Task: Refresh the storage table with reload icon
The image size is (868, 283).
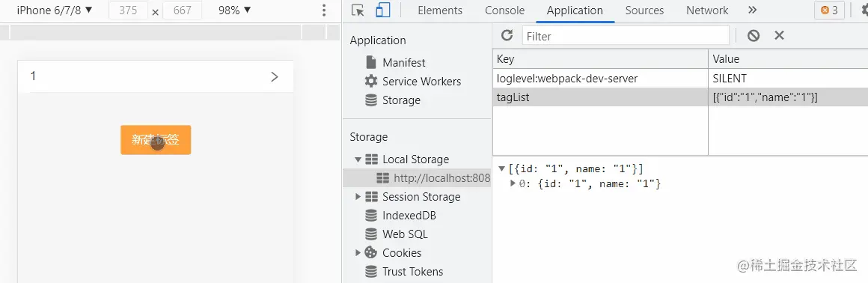Action: tap(507, 36)
